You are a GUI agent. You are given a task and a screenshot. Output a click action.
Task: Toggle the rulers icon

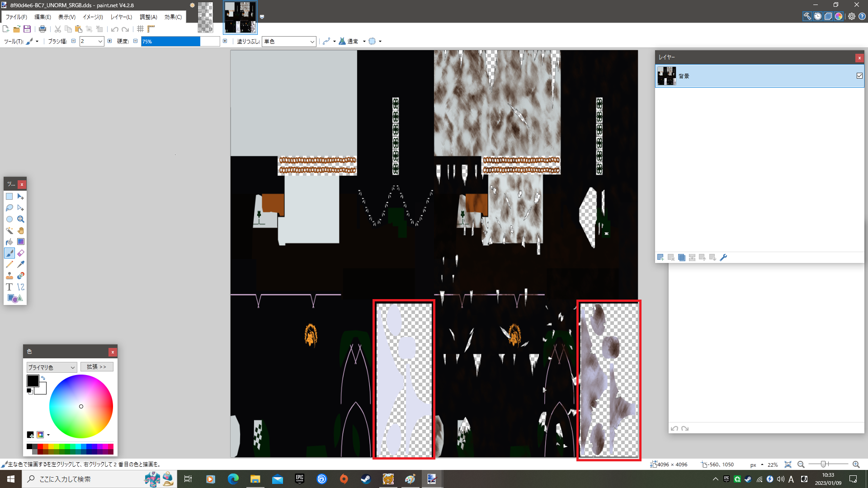click(x=151, y=29)
